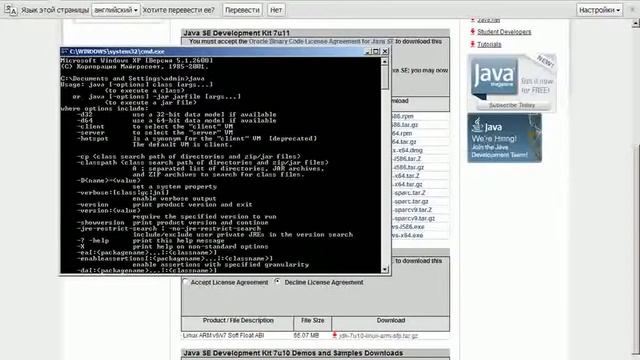Click the cmd.exe window title bar
The height and width of the screenshot is (360, 640).
pyautogui.click(x=225, y=51)
